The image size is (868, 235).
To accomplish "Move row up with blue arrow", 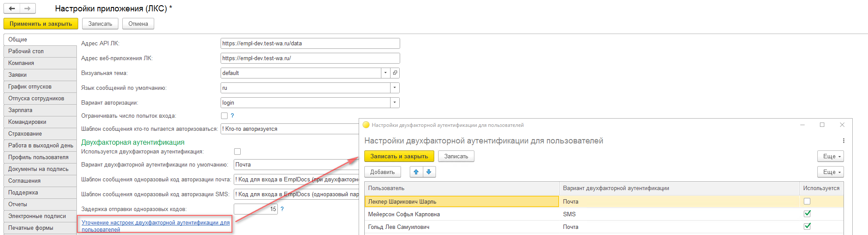I will (x=416, y=172).
